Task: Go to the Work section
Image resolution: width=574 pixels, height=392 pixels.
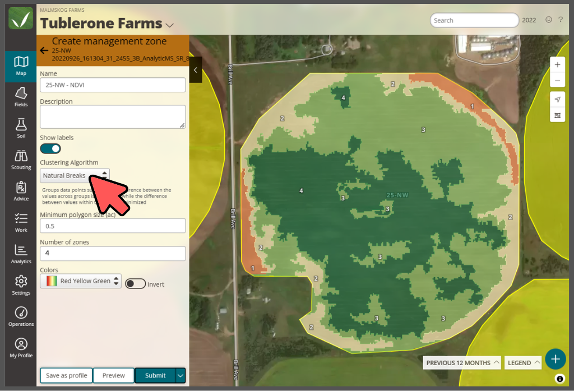Action: click(21, 223)
